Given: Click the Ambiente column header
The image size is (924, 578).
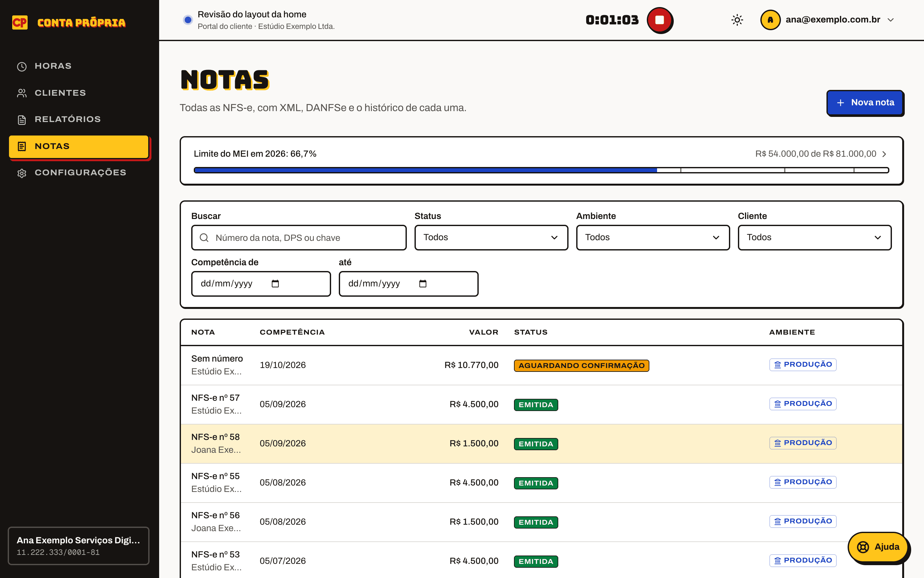Looking at the screenshot, I should click(792, 332).
